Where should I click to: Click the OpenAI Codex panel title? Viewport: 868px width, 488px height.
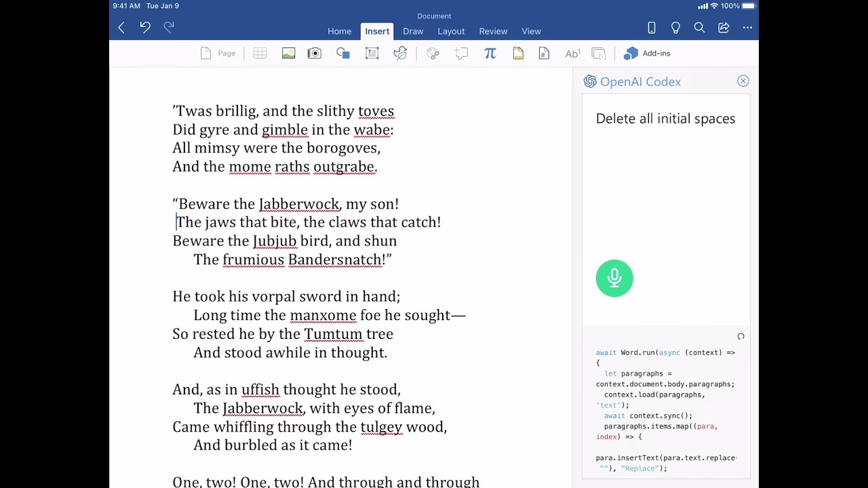click(640, 82)
